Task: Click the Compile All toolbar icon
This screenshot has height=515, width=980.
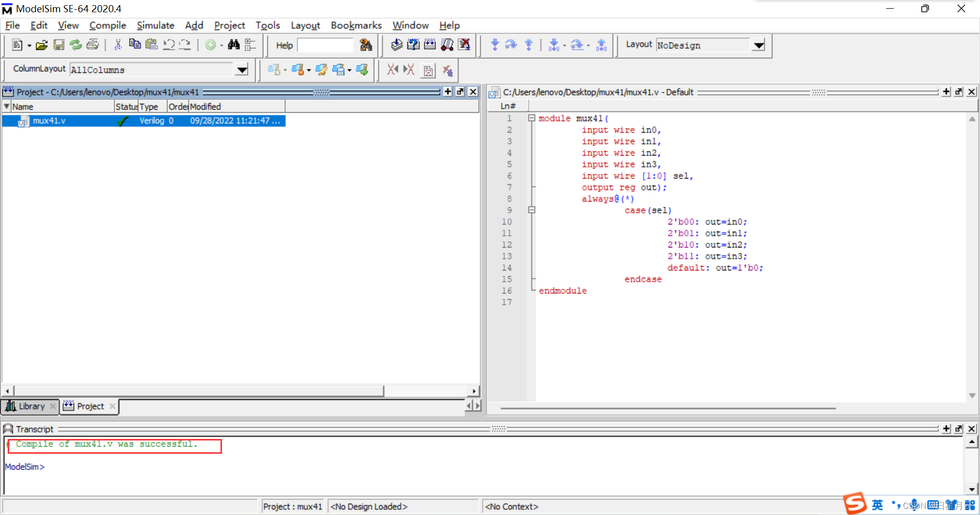Action: click(413, 45)
